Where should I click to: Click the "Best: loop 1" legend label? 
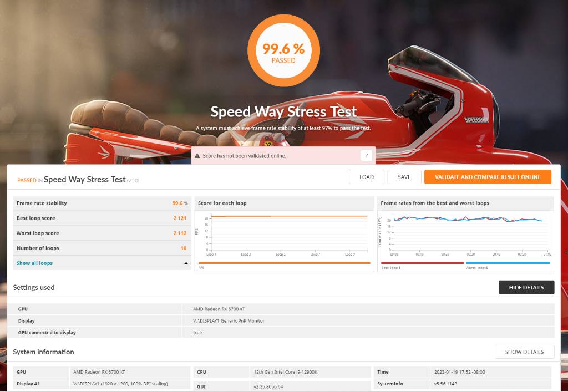coord(391,268)
